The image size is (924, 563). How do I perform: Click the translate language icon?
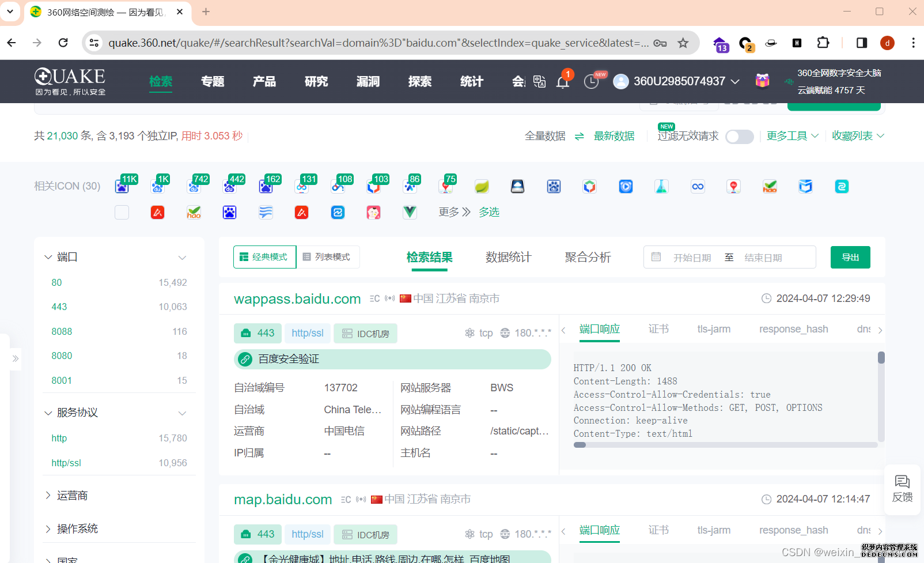539,82
